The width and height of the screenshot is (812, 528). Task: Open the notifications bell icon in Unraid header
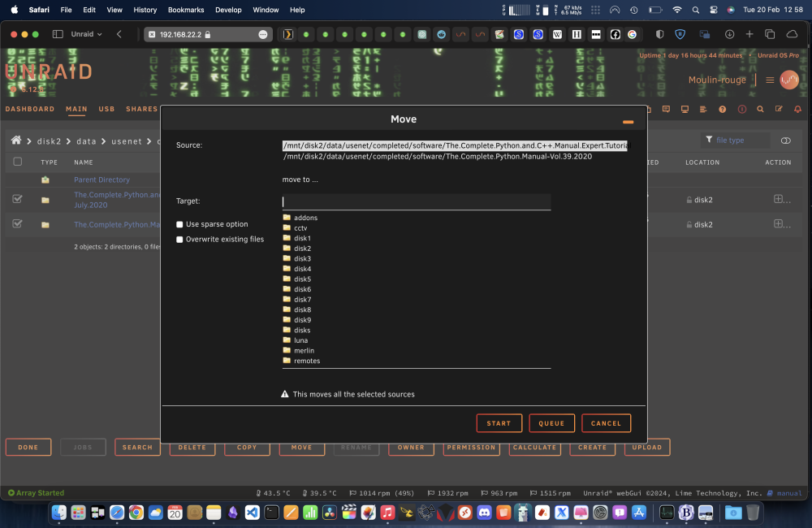(797, 110)
